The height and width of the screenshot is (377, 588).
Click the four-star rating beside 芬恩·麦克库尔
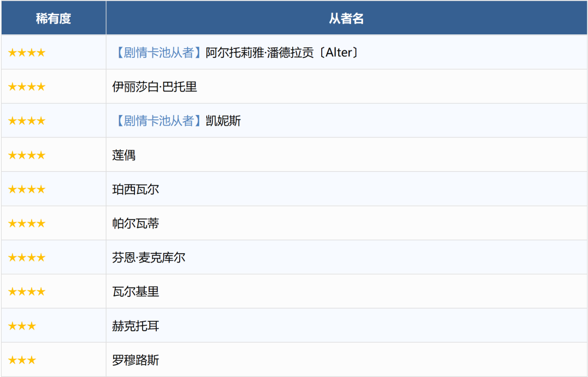(x=27, y=257)
